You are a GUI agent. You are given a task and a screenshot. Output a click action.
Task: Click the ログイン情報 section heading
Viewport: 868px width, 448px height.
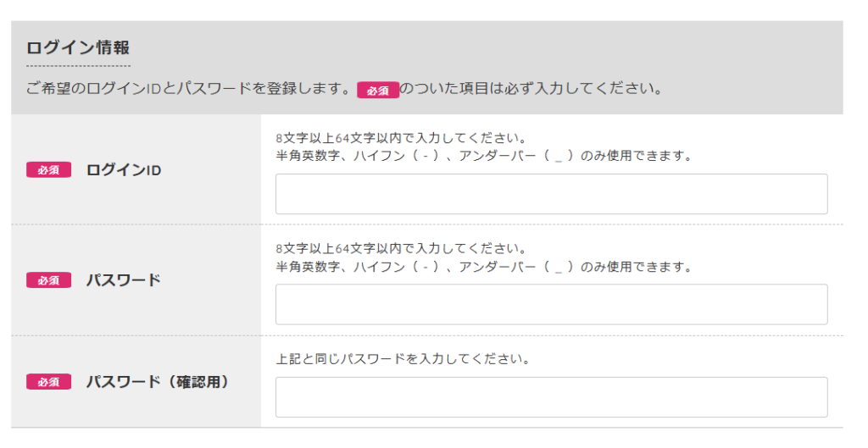pos(78,47)
